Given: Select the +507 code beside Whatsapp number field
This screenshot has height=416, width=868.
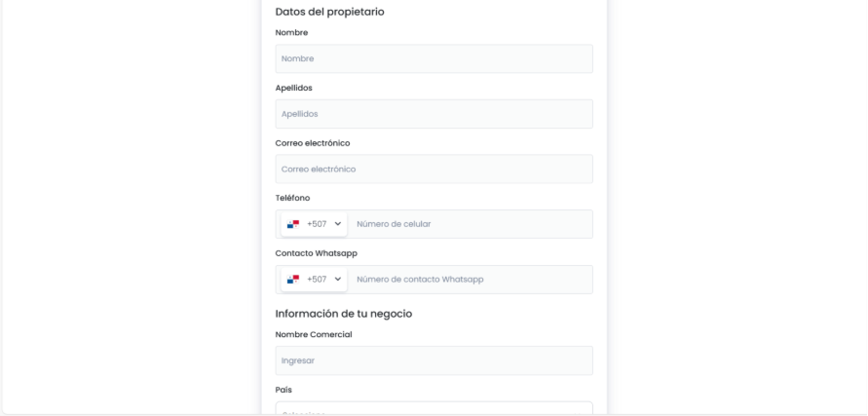Looking at the screenshot, I should click(x=317, y=280).
